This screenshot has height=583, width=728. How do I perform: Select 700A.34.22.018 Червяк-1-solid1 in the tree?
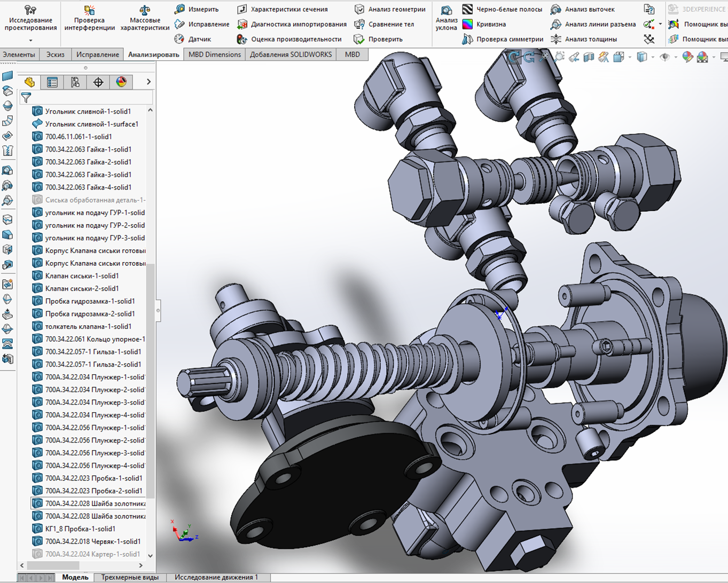click(92, 541)
